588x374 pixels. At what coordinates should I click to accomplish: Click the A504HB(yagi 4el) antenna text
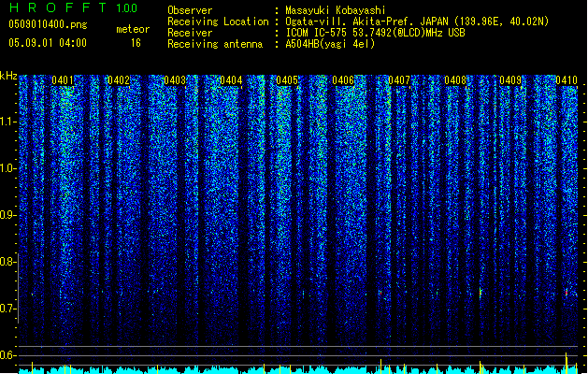pos(330,44)
